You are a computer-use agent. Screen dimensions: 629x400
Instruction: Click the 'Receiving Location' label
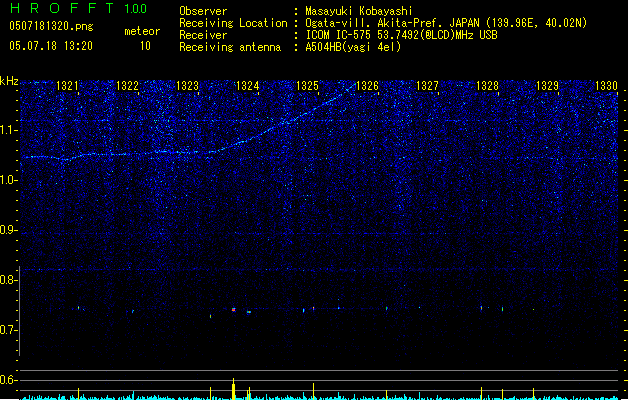coord(233,23)
